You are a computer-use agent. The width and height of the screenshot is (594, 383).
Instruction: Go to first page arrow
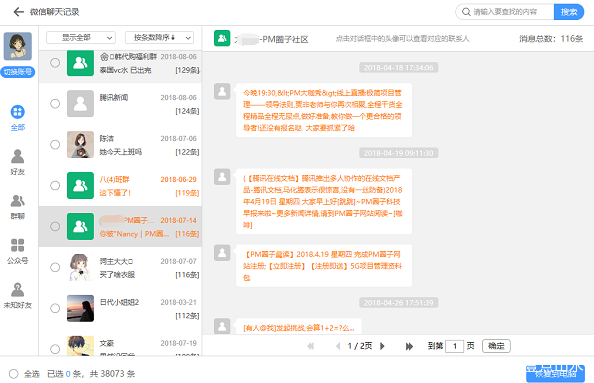(x=311, y=346)
